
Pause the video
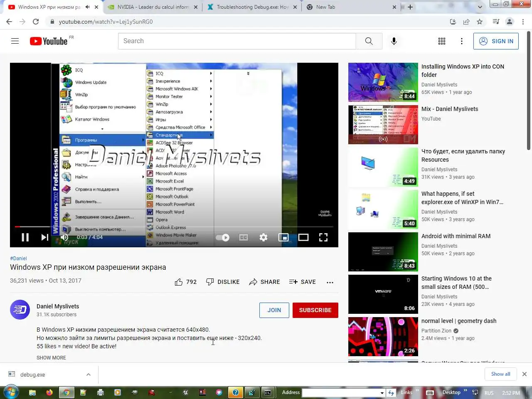point(25,237)
